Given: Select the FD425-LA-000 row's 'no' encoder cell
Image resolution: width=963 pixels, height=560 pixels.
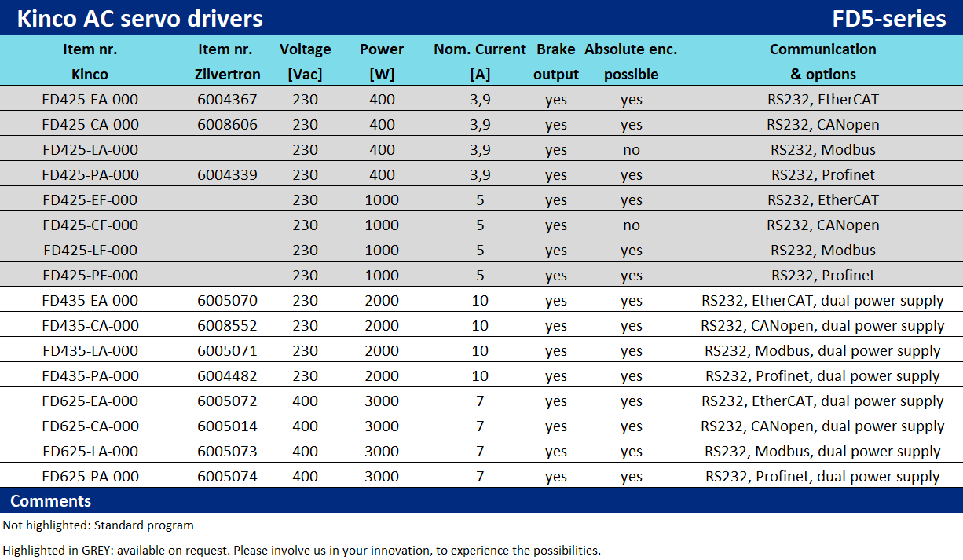Looking at the screenshot, I should (631, 150).
